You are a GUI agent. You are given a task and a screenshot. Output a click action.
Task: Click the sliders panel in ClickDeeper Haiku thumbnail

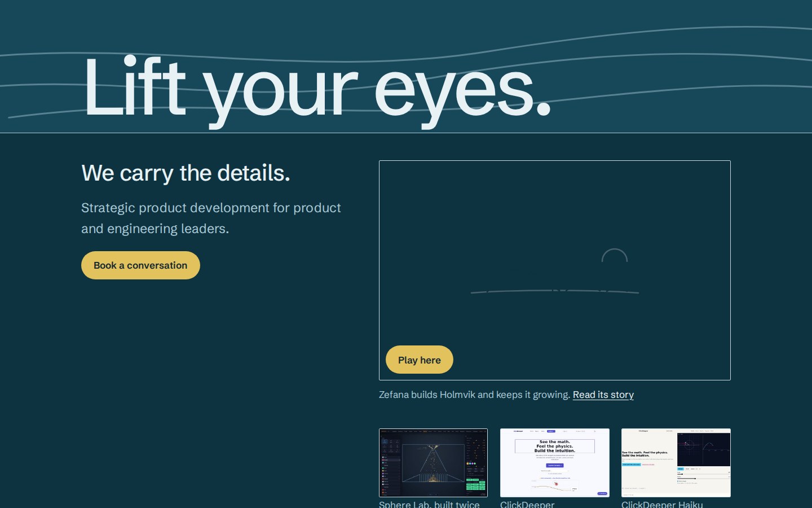pyautogui.click(x=703, y=475)
